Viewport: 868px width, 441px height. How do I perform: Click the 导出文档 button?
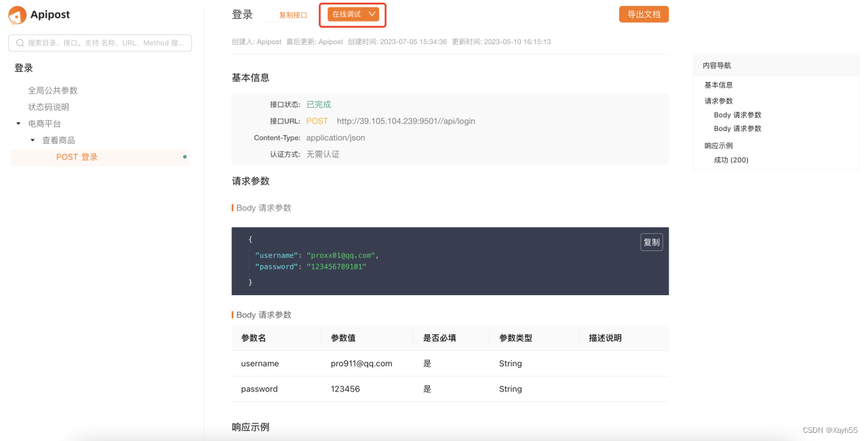(643, 13)
